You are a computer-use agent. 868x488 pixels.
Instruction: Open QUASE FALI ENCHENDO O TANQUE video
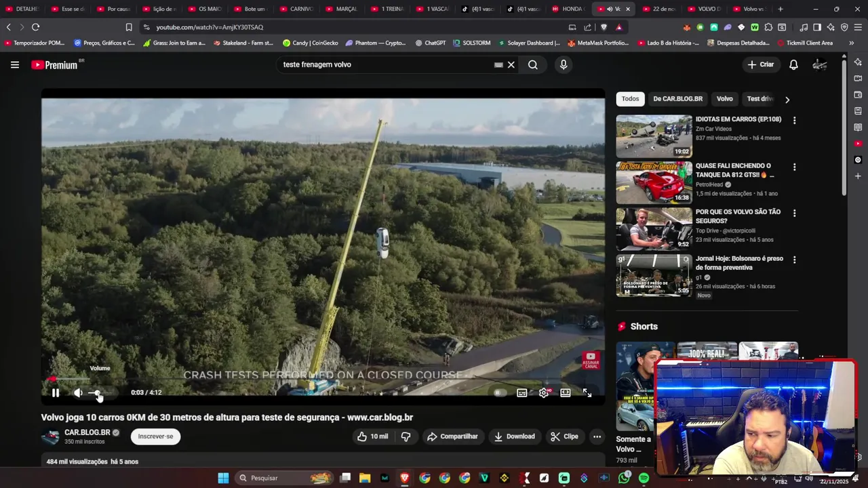pyautogui.click(x=654, y=182)
